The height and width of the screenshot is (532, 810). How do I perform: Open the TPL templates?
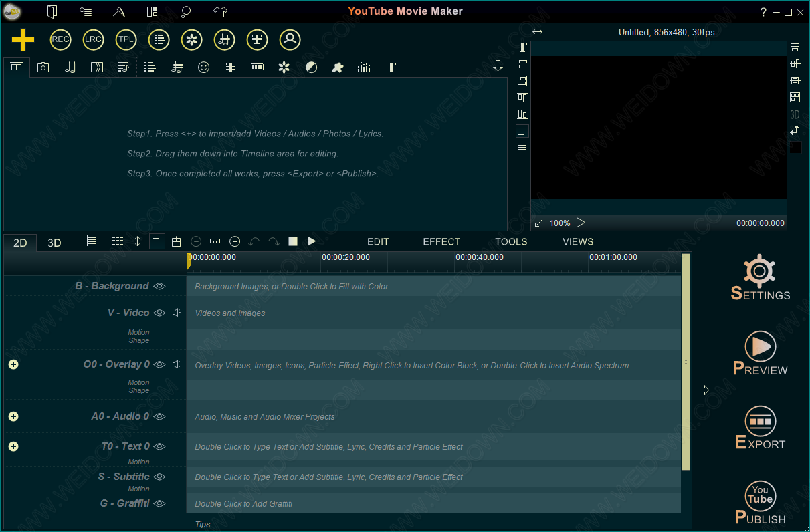(x=126, y=39)
